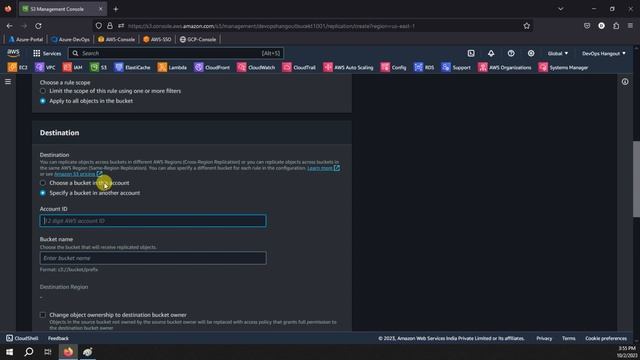Click the page vertical scrollbar thumb

click(636, 180)
